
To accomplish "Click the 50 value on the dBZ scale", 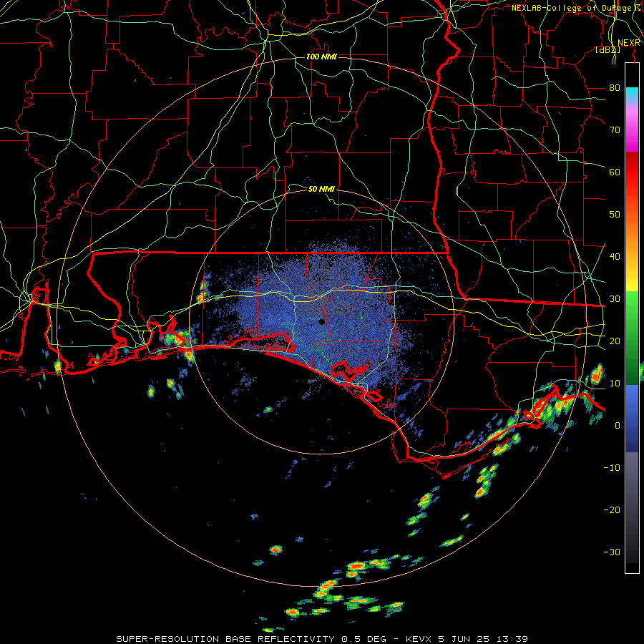I will pyautogui.click(x=615, y=215).
